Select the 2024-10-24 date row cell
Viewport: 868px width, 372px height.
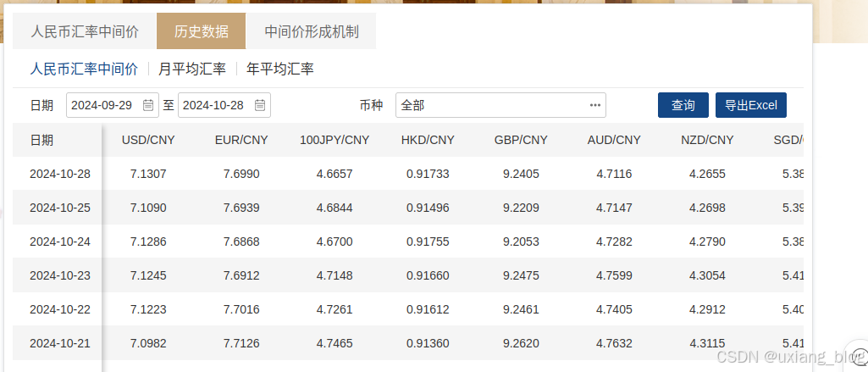pos(60,242)
